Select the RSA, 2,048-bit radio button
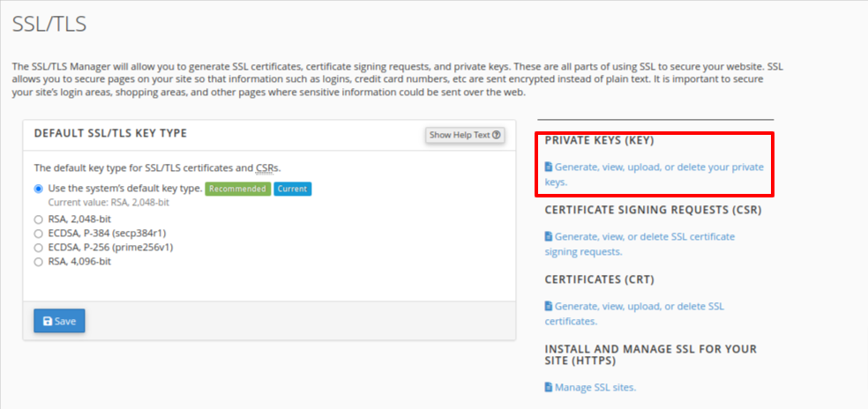Image resolution: width=868 pixels, height=409 pixels. [38, 219]
